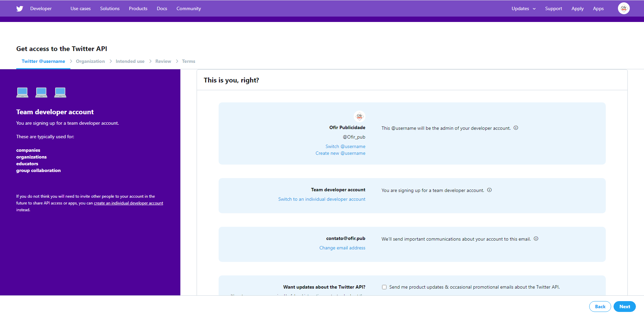This screenshot has height=317, width=644.
Task: Click the Next button
Action: pyautogui.click(x=624, y=307)
